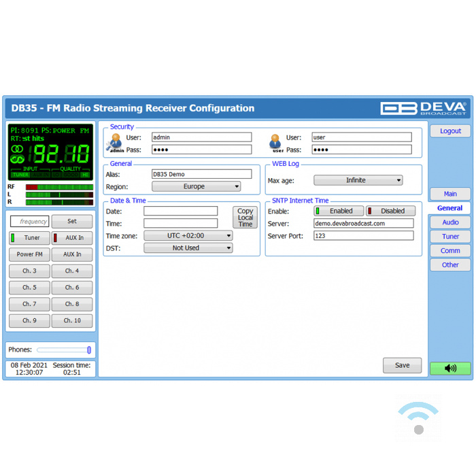Select preset Ch. 4
Viewport: 476px width, 476px height.
72,271
